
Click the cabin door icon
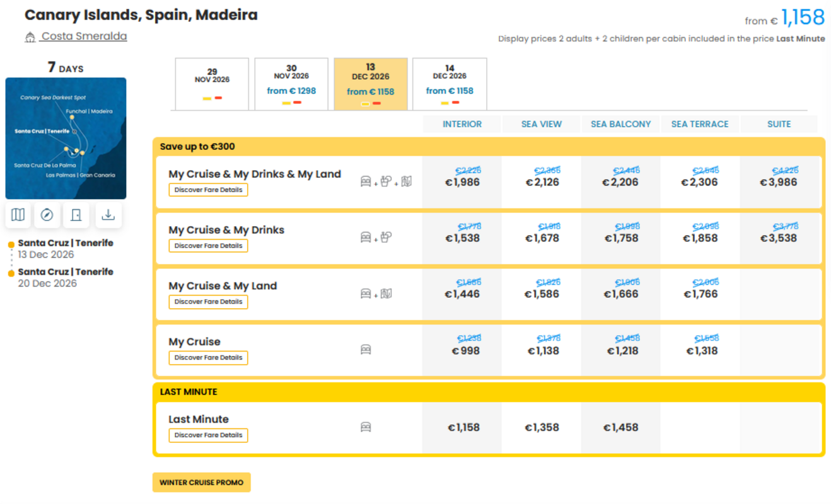coord(76,215)
